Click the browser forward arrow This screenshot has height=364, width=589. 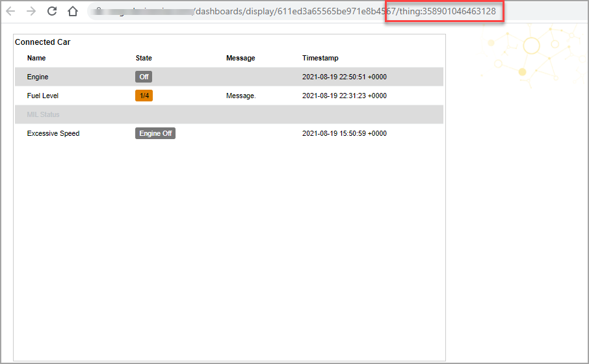pos(31,11)
